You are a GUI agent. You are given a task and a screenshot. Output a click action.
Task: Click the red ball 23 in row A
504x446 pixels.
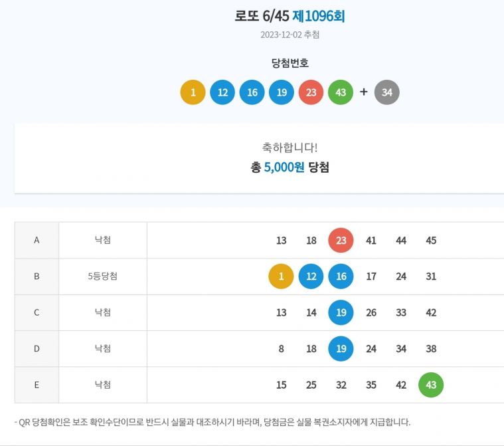pos(341,241)
